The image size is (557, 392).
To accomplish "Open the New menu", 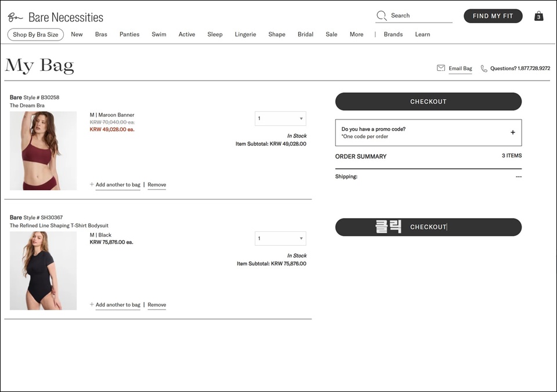I will pyautogui.click(x=77, y=34).
